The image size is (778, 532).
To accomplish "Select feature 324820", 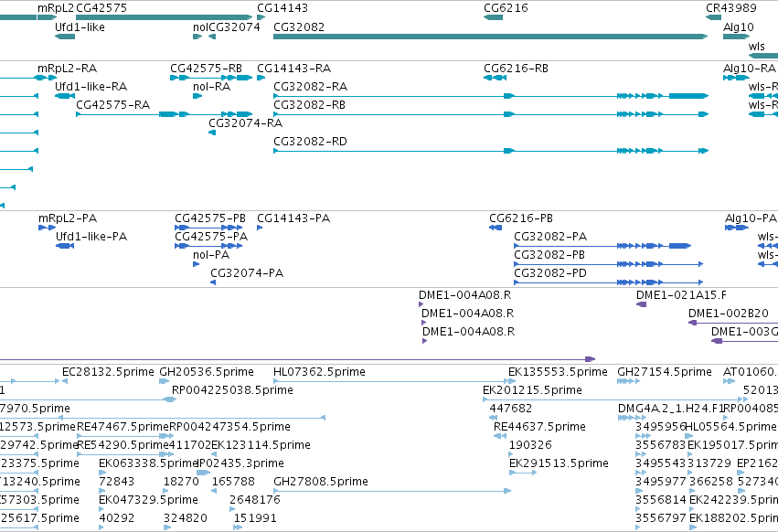I will [167, 527].
